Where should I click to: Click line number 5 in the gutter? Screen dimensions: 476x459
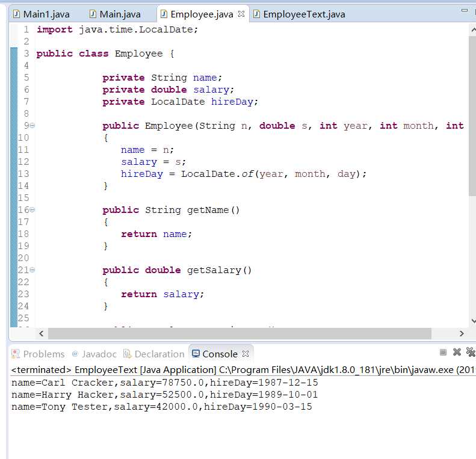26,78
